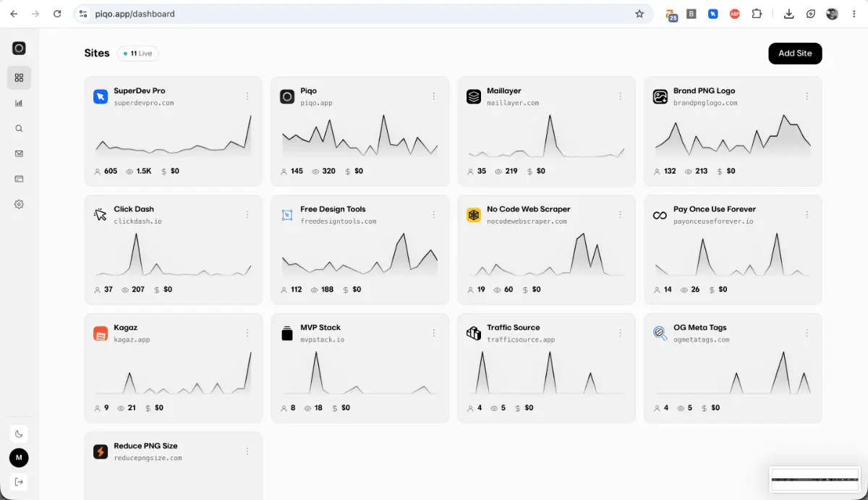Click the 11 Live badge

click(137, 54)
